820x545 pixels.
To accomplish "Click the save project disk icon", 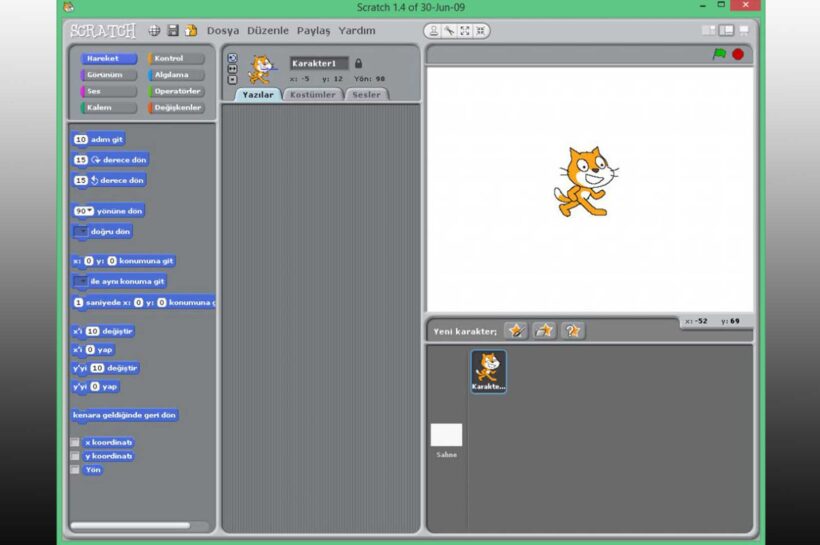I will click(173, 30).
